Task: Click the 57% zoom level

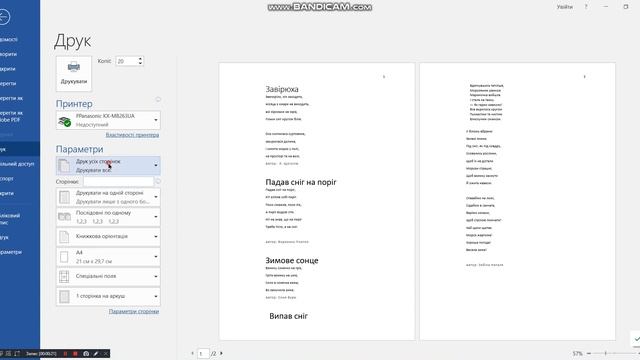Action: tap(577, 353)
